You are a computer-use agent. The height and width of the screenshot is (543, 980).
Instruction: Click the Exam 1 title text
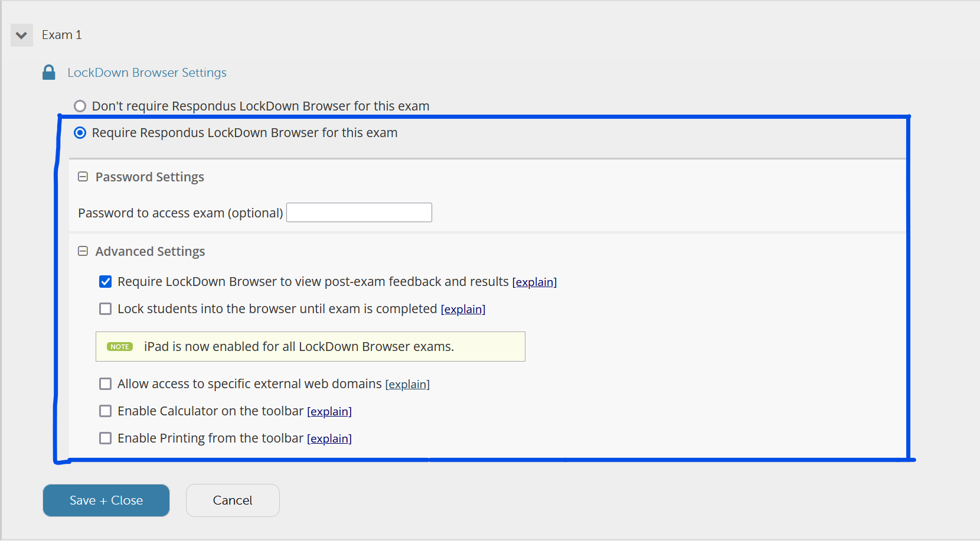(61, 35)
